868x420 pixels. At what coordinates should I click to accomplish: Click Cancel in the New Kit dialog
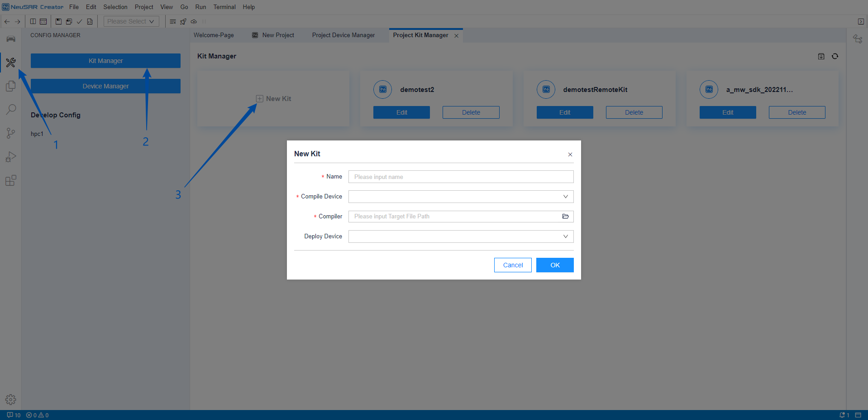pos(513,265)
